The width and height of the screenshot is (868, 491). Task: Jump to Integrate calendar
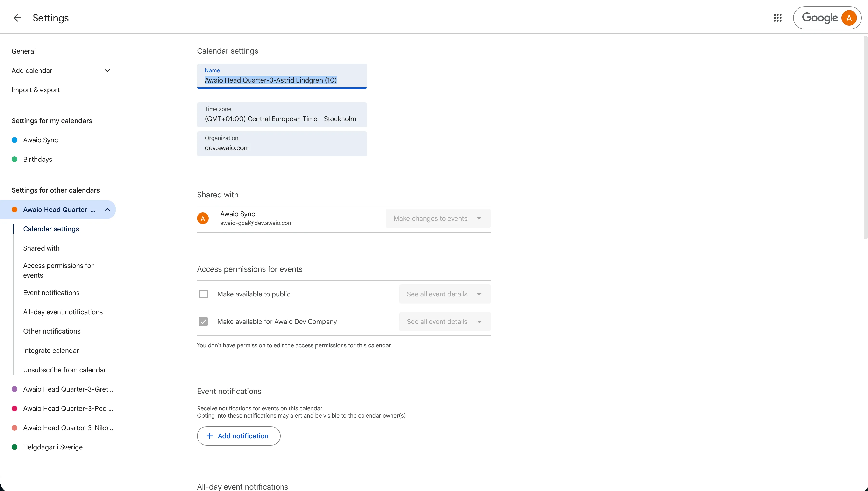coord(51,351)
